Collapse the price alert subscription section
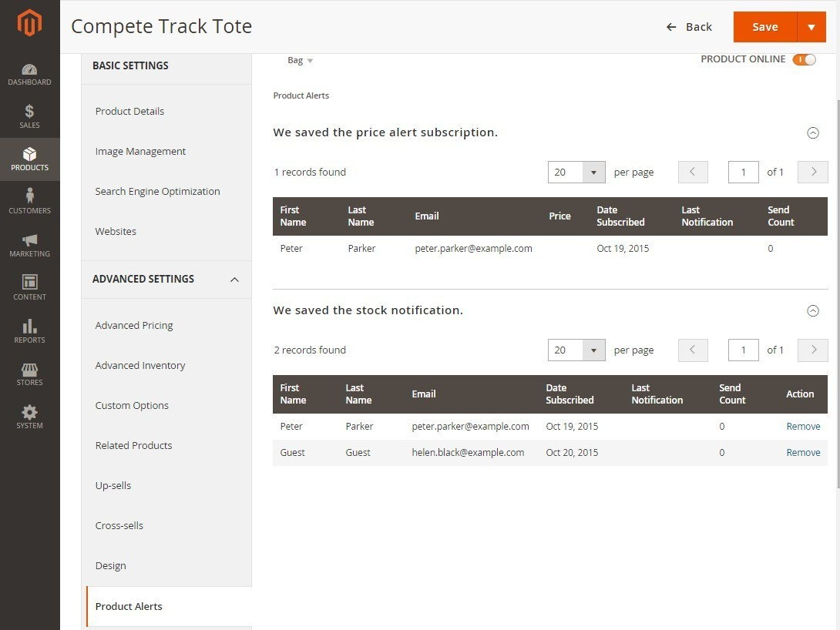 (x=812, y=132)
